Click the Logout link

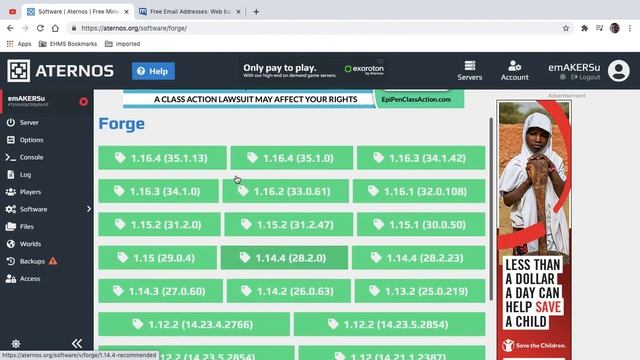coord(585,77)
